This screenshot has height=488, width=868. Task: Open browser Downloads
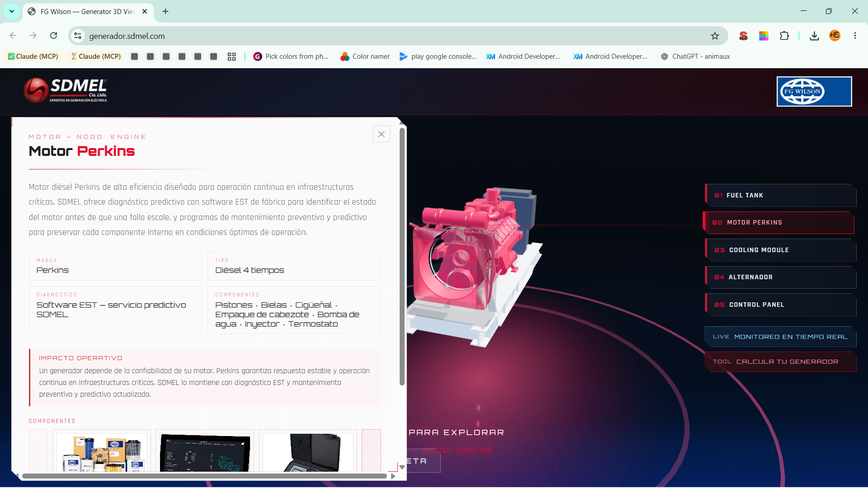[814, 36]
